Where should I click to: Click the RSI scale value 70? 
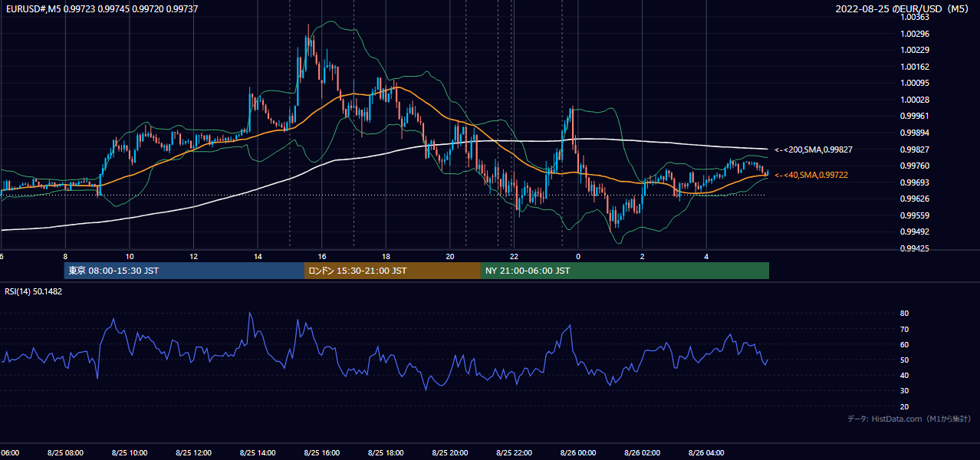[904, 329]
